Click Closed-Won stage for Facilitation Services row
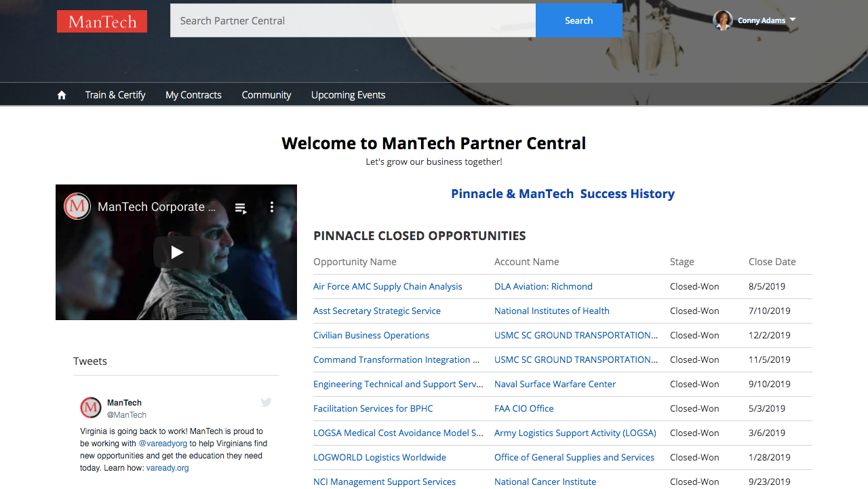This screenshot has width=868, height=489. (694, 408)
